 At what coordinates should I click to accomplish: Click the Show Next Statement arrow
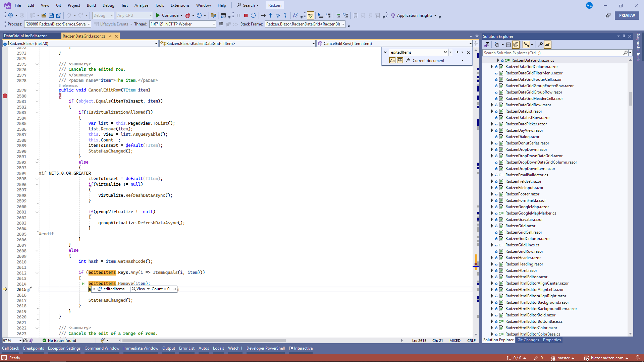click(263, 15)
